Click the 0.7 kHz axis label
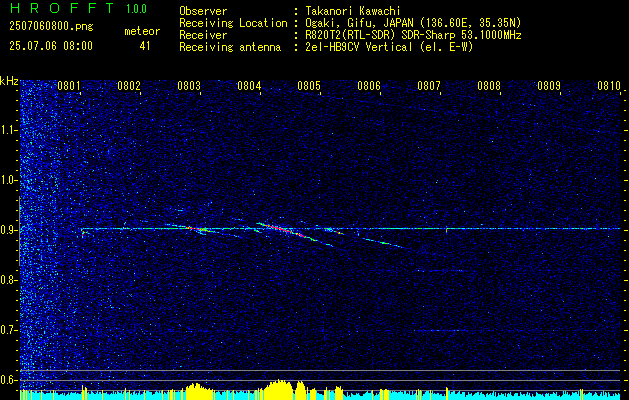The height and width of the screenshot is (400, 629). click(x=7, y=330)
